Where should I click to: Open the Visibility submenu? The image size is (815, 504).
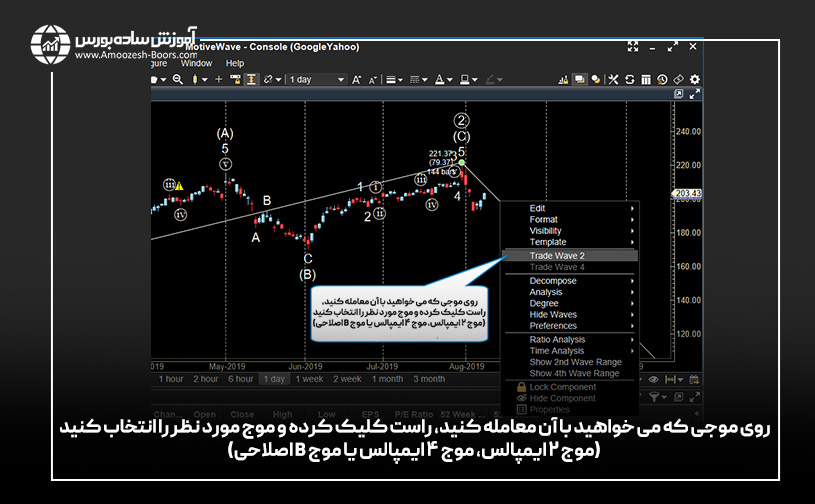point(570,231)
